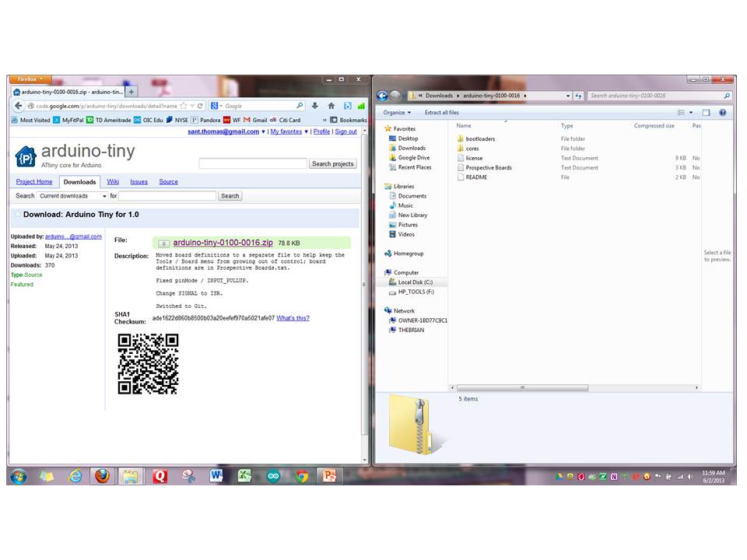747x560 pixels.
Task: Open Quicken from the taskbar
Action: point(161,475)
